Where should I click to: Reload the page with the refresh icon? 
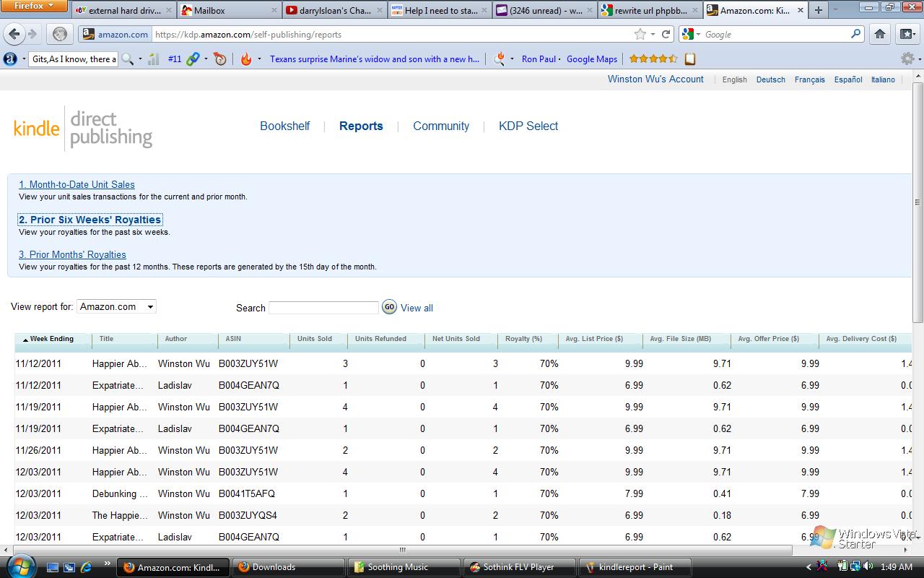[x=666, y=34]
